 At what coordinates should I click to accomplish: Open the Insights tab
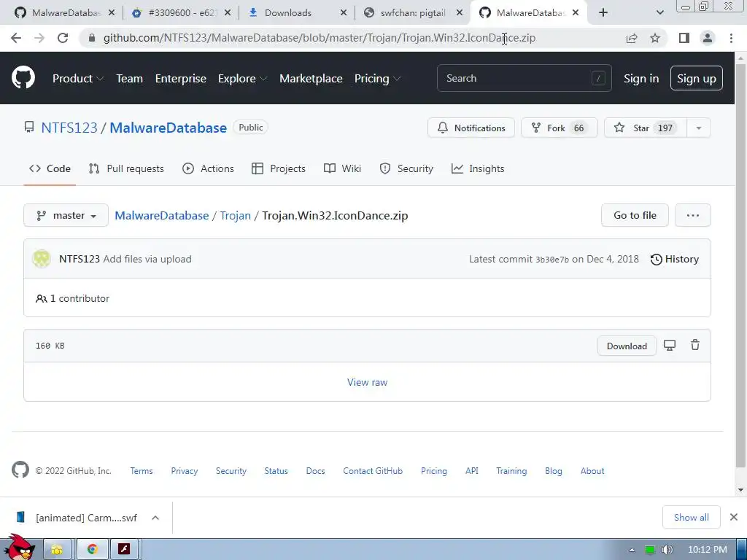click(x=478, y=168)
